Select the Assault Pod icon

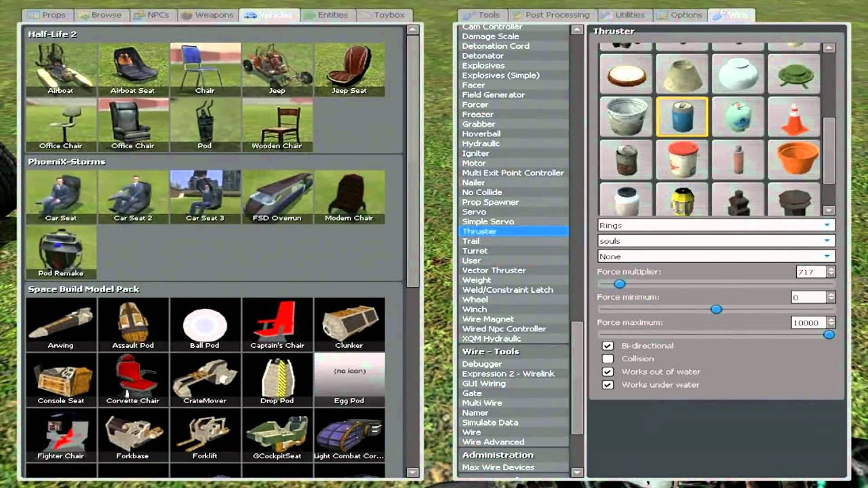133,324
